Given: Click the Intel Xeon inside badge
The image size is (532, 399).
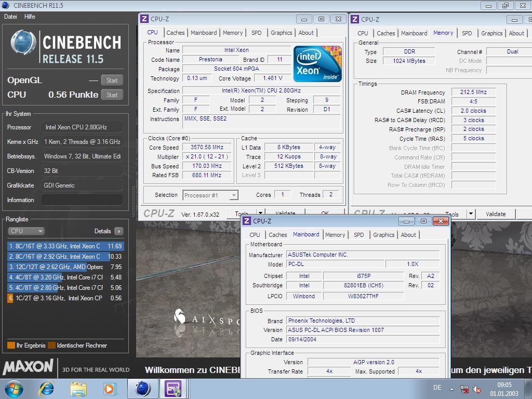Looking at the screenshot, I should 317,64.
